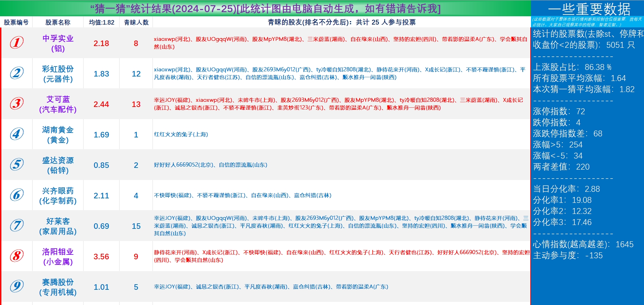Click the circled number 6 icon

pos(17,195)
